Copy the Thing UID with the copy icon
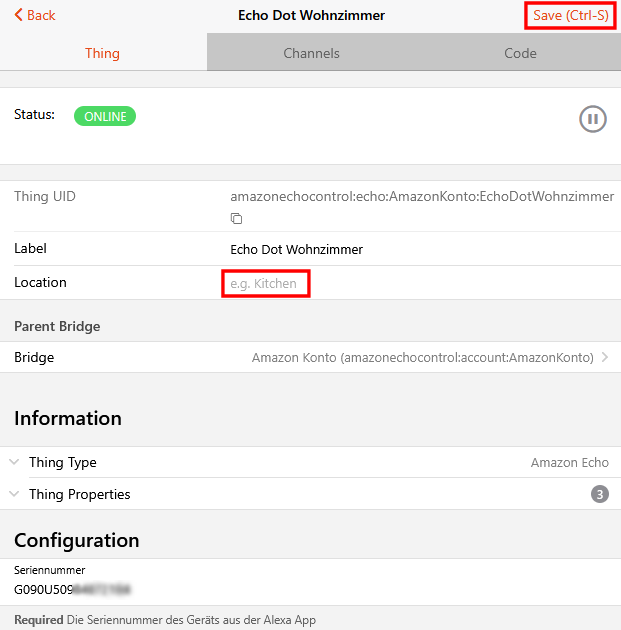 click(x=236, y=218)
